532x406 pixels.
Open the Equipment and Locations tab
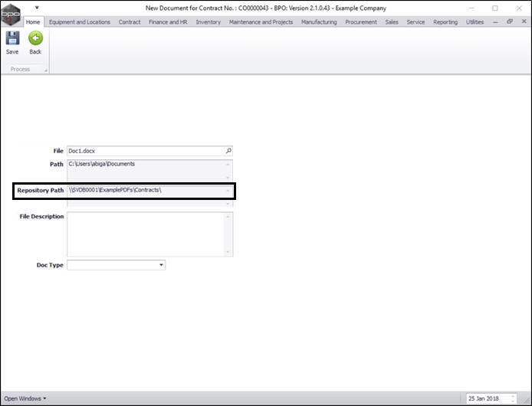(80, 22)
